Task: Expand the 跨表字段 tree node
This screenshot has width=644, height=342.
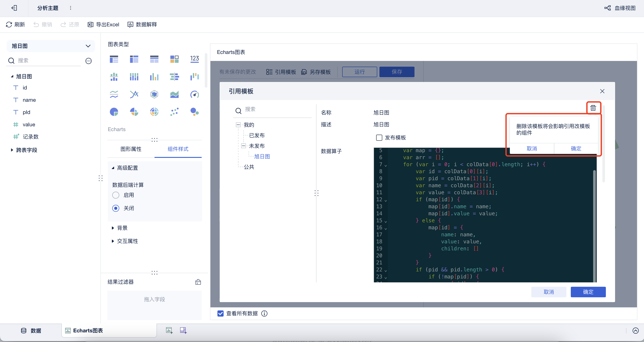Action: 12,150
